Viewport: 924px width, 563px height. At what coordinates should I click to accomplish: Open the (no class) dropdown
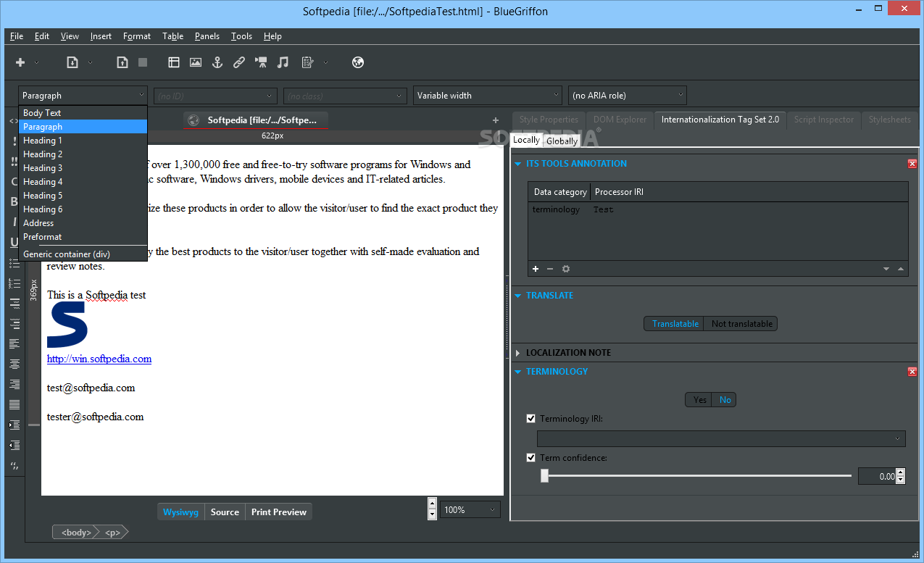click(346, 96)
